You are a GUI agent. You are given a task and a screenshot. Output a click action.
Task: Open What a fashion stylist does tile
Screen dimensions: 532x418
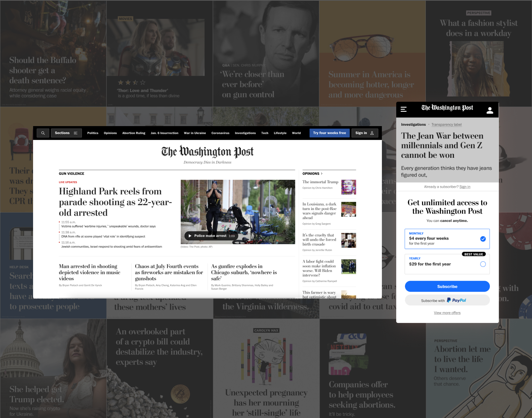coord(479,51)
